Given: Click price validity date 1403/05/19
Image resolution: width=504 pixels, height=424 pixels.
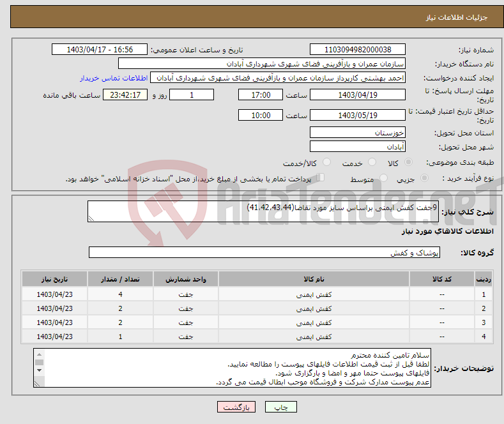Looking at the screenshot, I should (358, 115).
